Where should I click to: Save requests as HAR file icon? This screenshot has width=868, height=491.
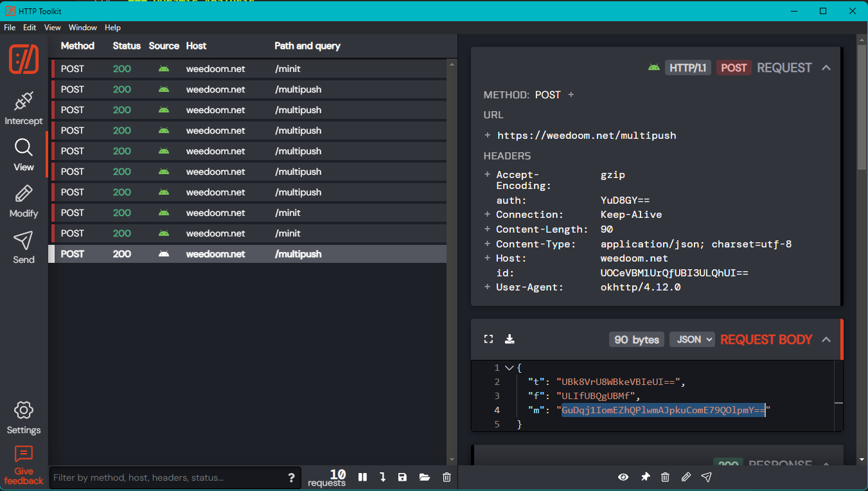tap(402, 477)
